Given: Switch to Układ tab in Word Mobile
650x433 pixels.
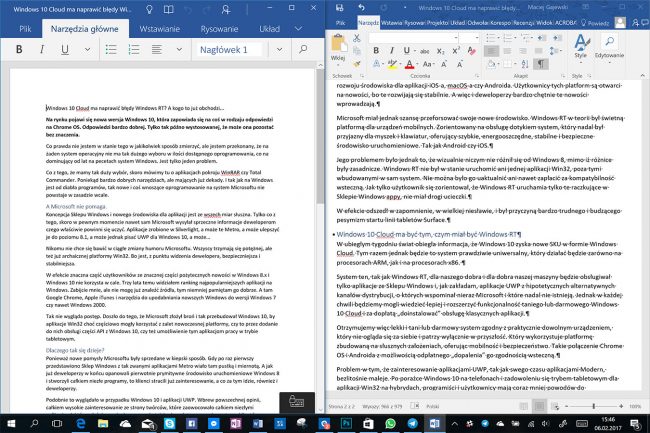Looking at the screenshot, I should (x=269, y=29).
